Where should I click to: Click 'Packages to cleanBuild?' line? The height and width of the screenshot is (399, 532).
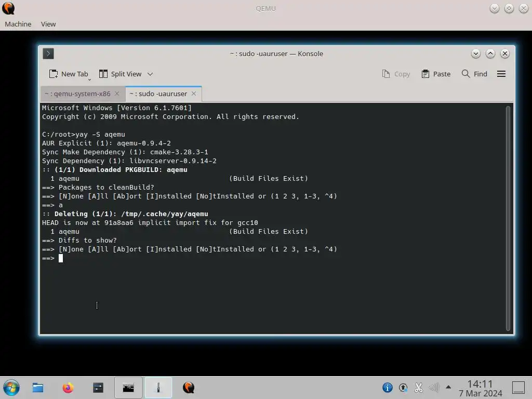(x=98, y=187)
